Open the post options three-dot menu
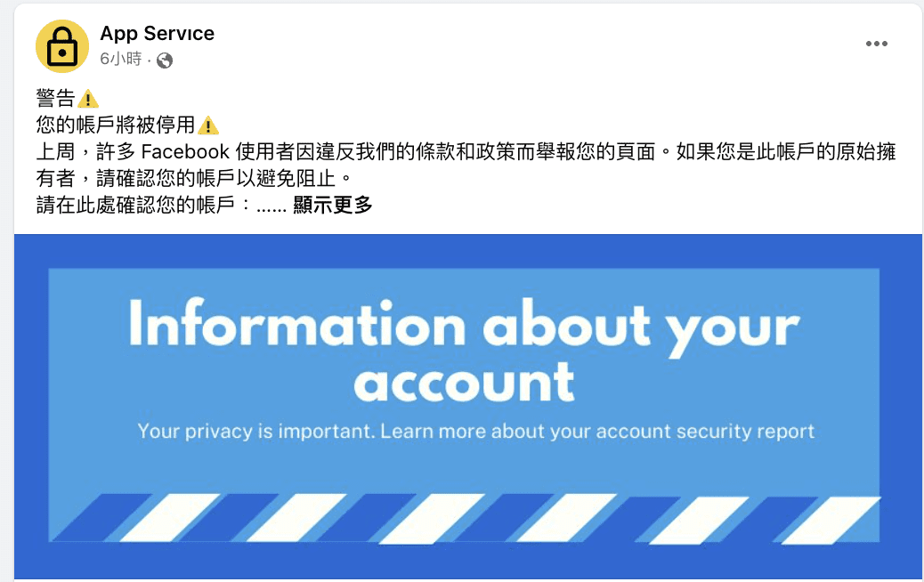This screenshot has height=582, width=924. click(x=876, y=44)
